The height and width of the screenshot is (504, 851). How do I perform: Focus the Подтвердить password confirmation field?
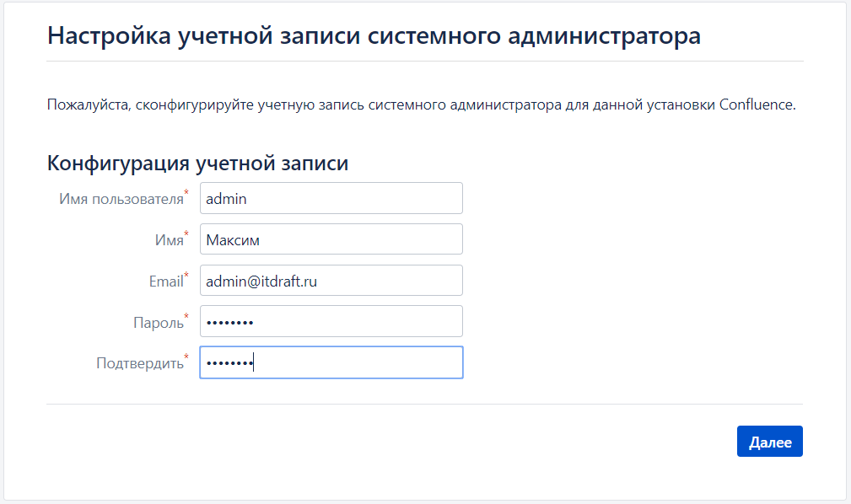331,363
